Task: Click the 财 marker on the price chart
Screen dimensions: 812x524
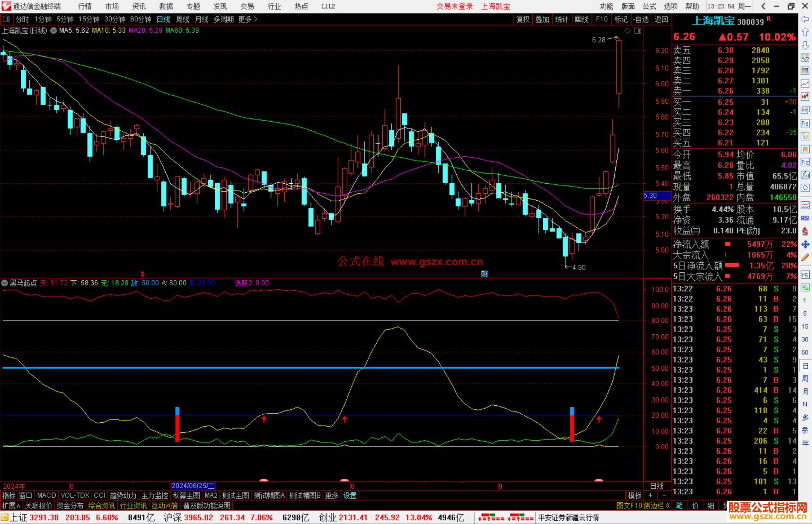Action: [x=484, y=274]
